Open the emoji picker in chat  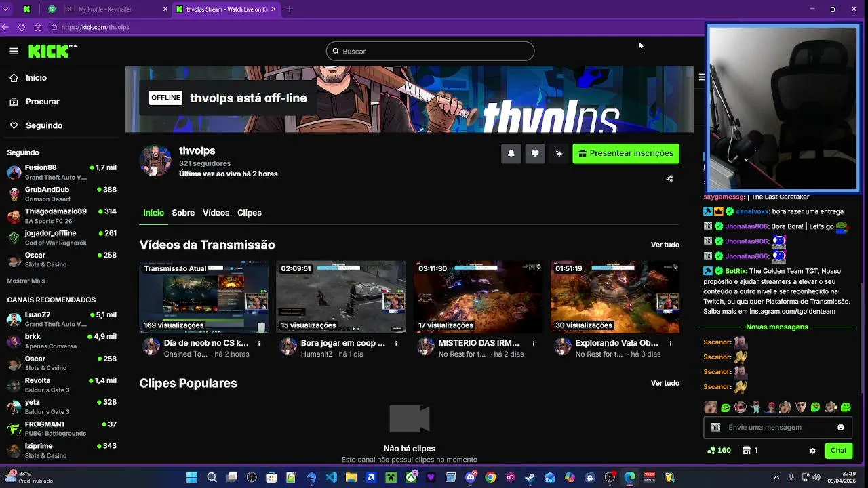point(841,428)
